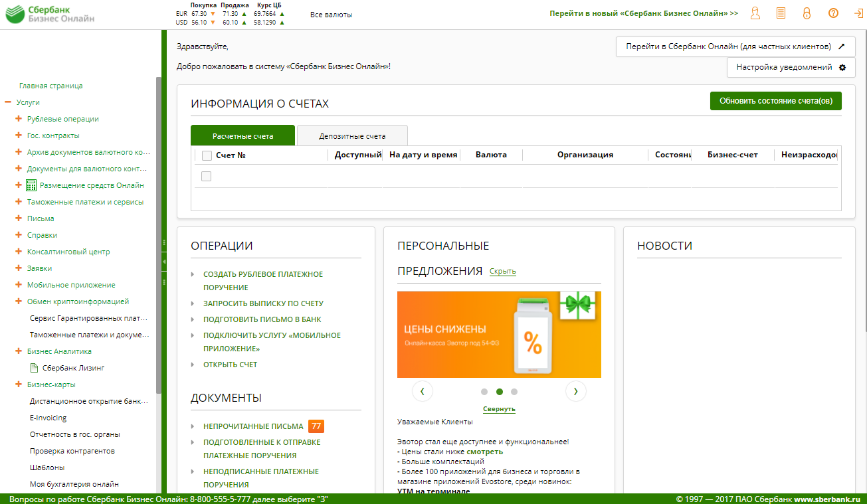867x504 pixels.
Task: Click the padlock security icon
Action: tap(807, 13)
